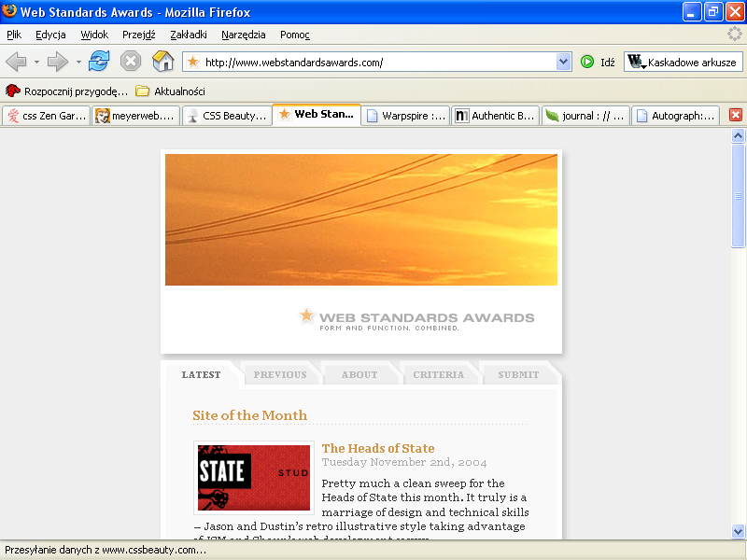
Task: Click the Idź go button label
Action: click(608, 63)
